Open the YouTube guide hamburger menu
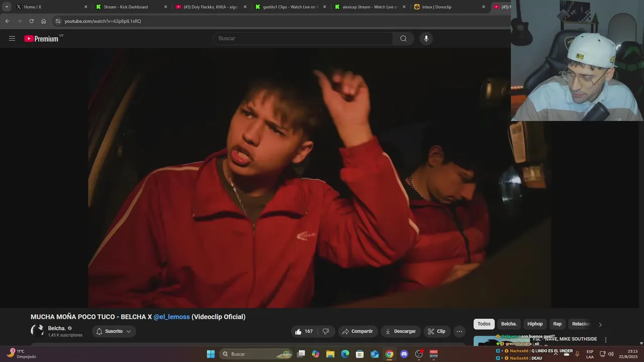Image resolution: width=644 pixels, height=362 pixels. pyautogui.click(x=12, y=38)
